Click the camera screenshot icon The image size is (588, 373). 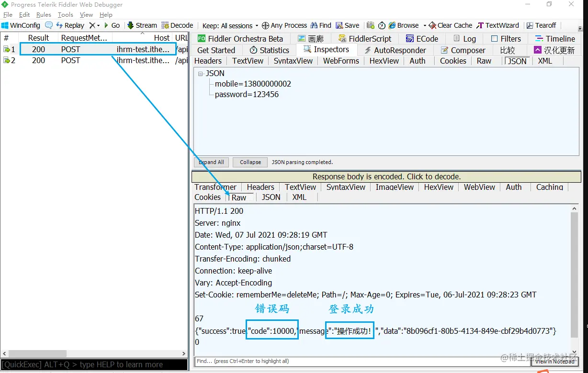(371, 25)
